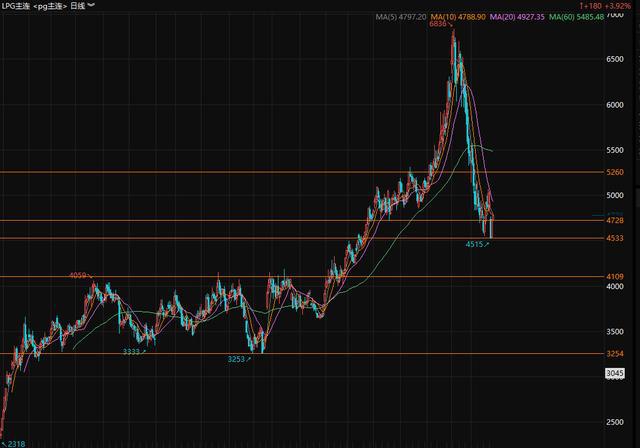Screen dimensions: 640x448
Task: Click the 4515 low price marker
Action: coord(476,244)
